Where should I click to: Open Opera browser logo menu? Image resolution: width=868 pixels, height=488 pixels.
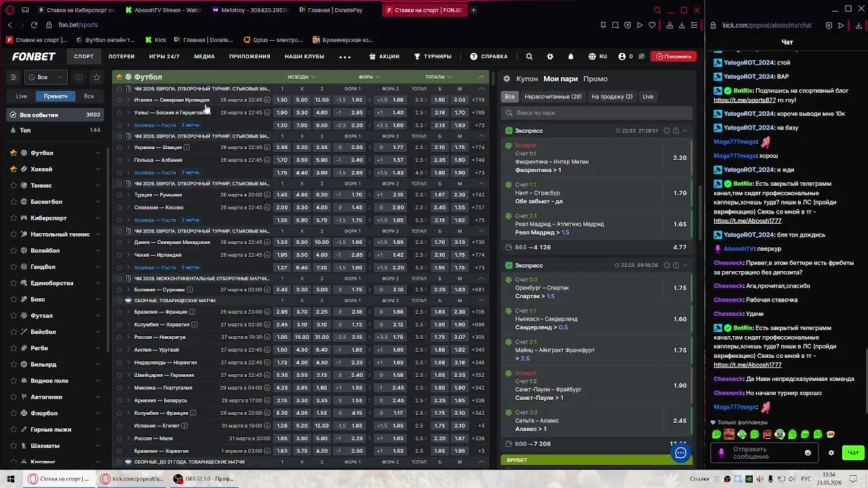point(9,10)
